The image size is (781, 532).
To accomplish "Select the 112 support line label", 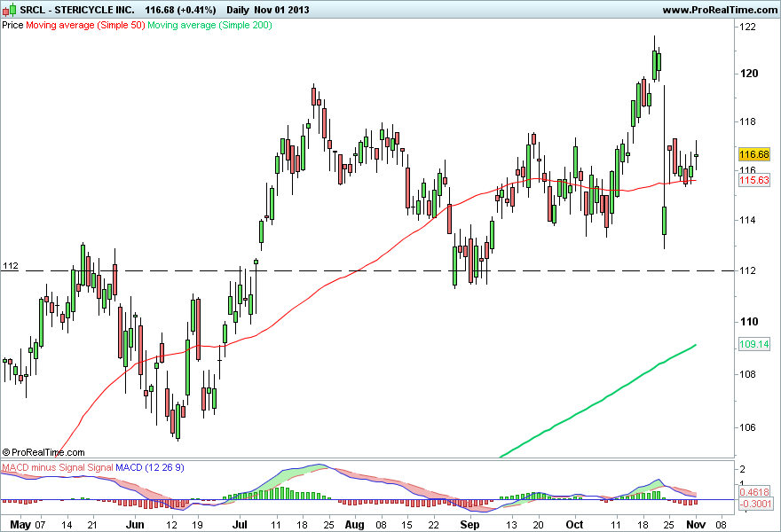I will [x=11, y=266].
